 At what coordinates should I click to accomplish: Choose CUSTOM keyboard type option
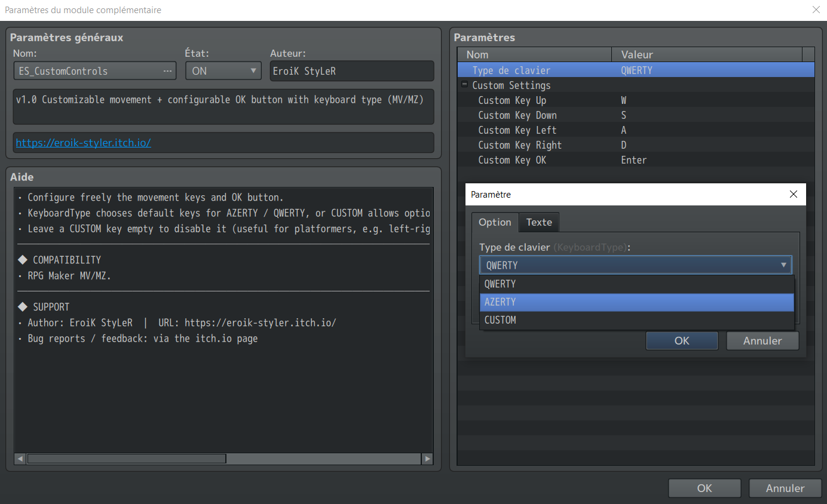pos(636,320)
